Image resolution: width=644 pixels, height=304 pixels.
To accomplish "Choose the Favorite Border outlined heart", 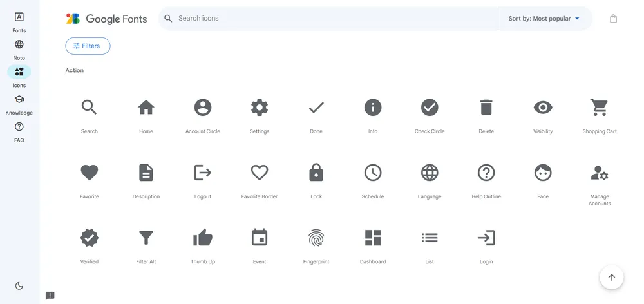I will click(x=260, y=173).
